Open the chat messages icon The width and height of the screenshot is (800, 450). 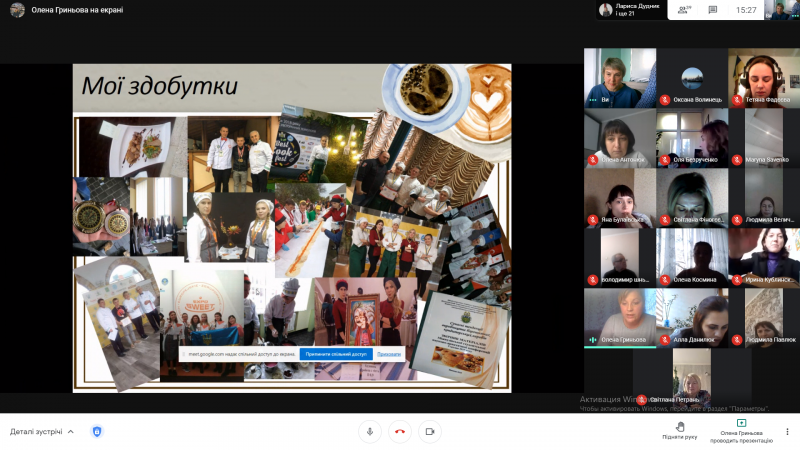click(x=713, y=10)
